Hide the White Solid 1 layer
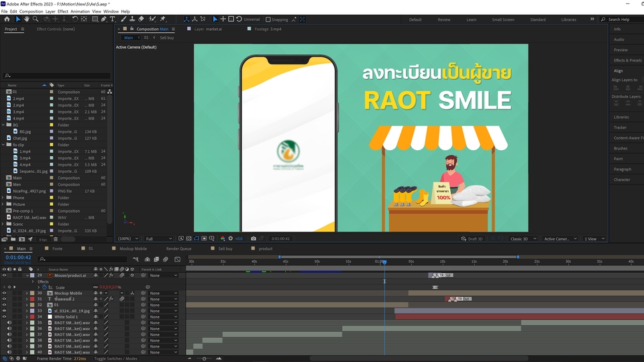Image resolution: width=644 pixels, height=362 pixels. pyautogui.click(x=4, y=316)
